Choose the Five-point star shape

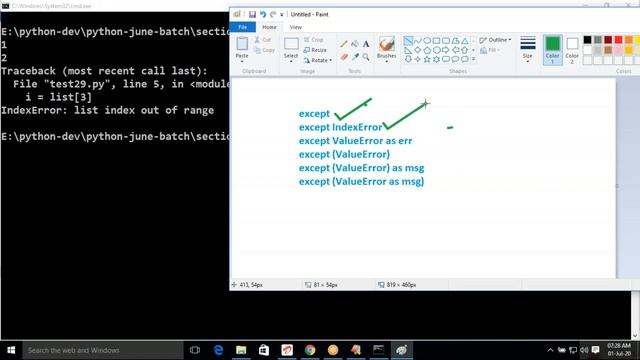(x=427, y=60)
